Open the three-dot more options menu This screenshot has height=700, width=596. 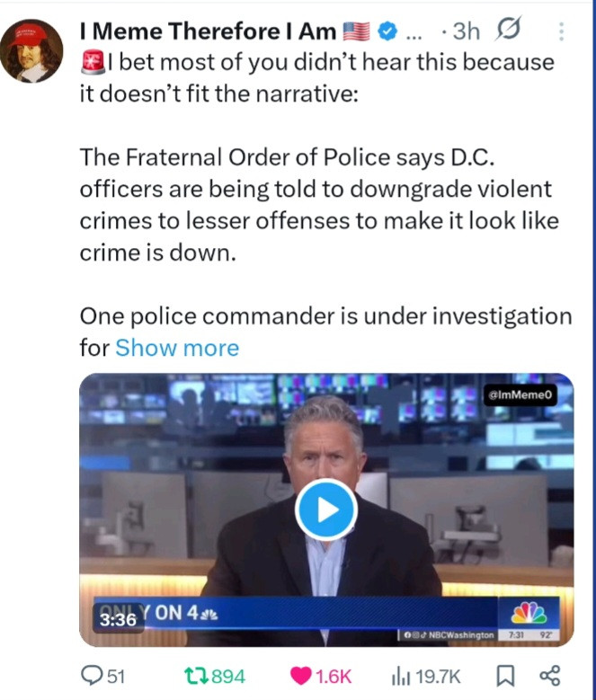pos(562,31)
